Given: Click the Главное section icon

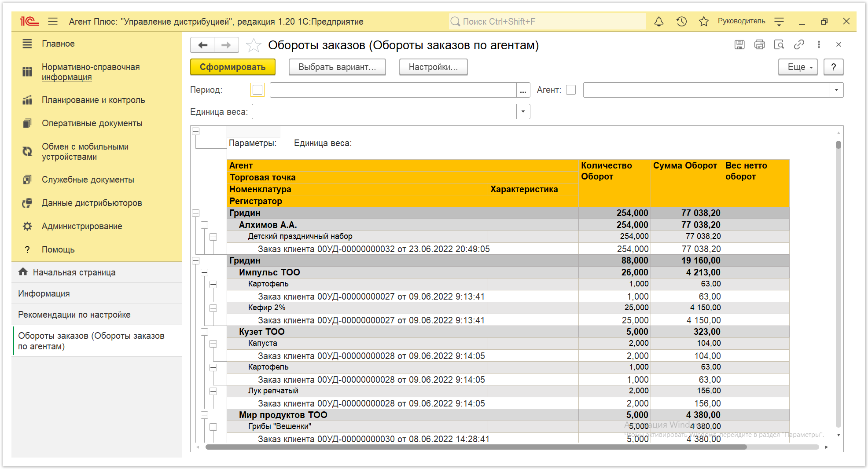Looking at the screenshot, I should click(27, 44).
